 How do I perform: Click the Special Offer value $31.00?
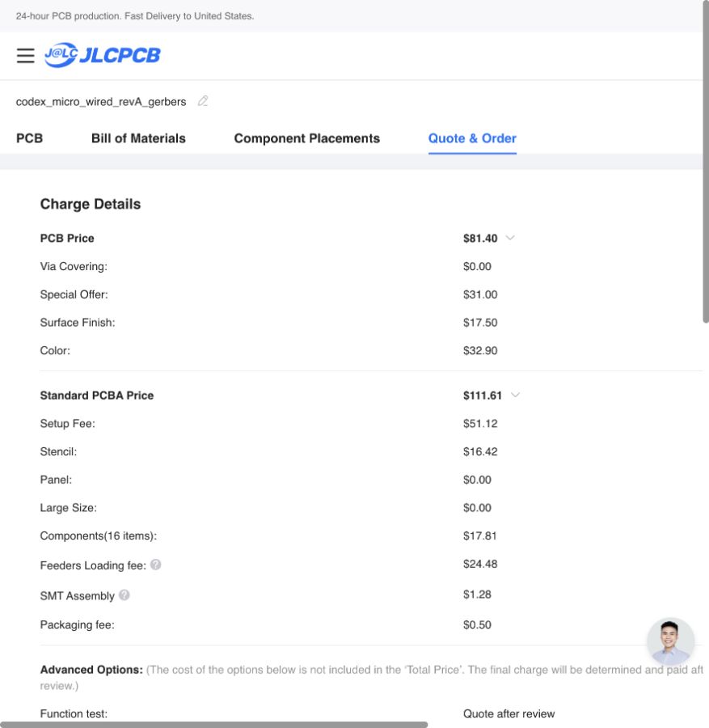point(480,294)
